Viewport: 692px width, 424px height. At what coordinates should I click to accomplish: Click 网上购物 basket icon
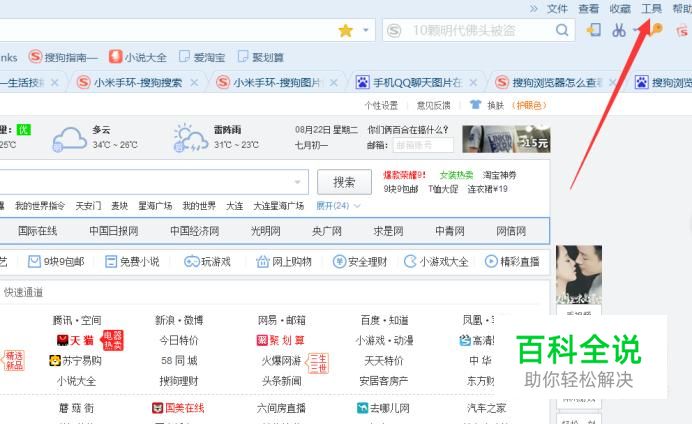(263, 262)
